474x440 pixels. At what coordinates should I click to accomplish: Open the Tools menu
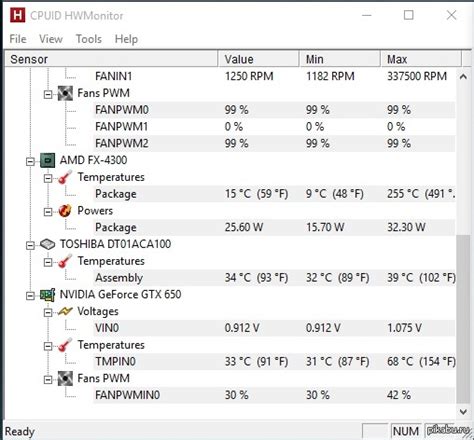89,39
